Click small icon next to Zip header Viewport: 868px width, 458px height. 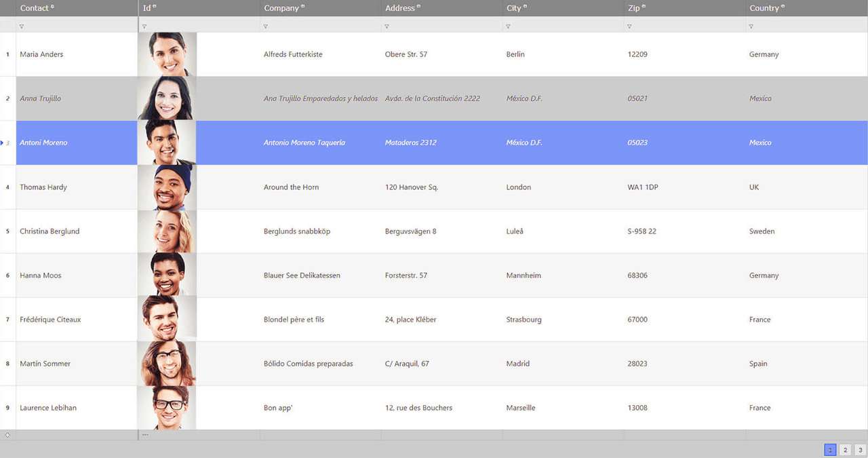(x=644, y=6)
